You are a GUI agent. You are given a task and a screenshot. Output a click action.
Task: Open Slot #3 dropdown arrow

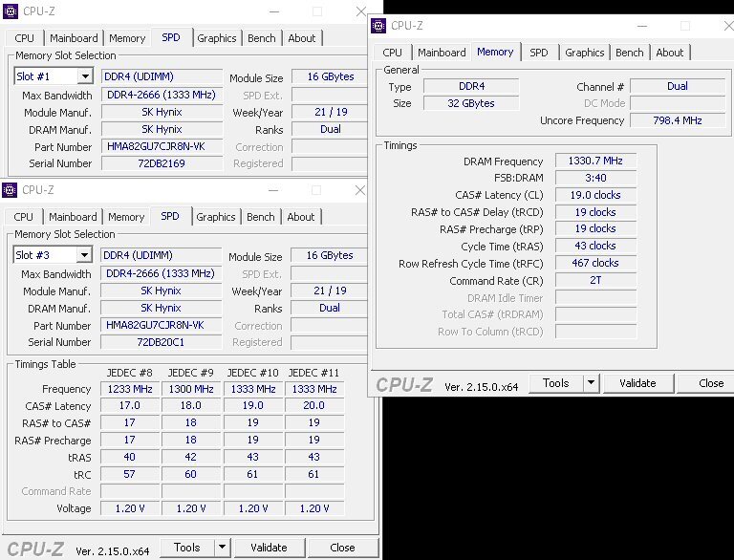(84, 255)
